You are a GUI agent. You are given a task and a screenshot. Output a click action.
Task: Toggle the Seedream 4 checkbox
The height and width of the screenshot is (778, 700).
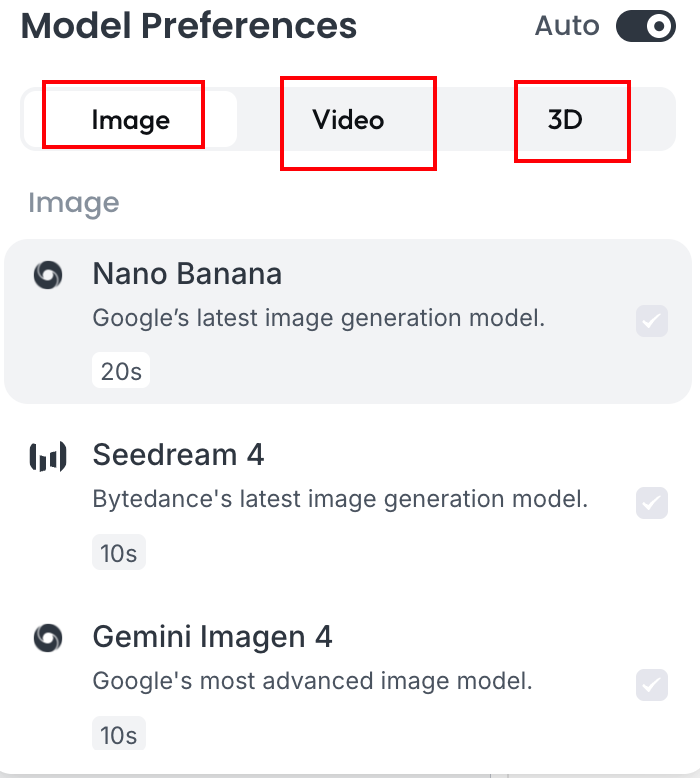652,502
